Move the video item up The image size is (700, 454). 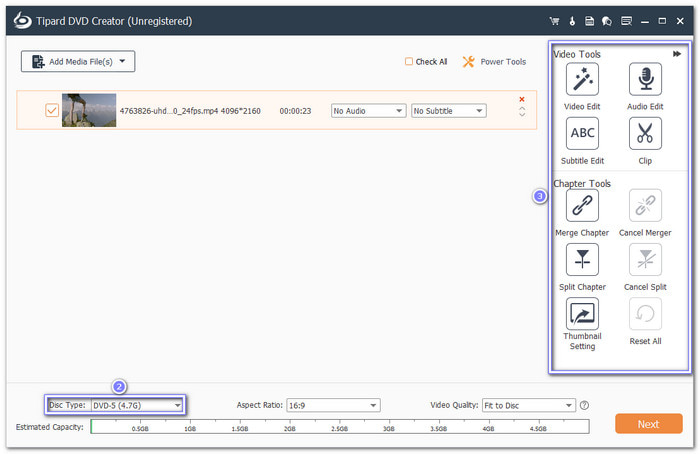click(x=522, y=108)
